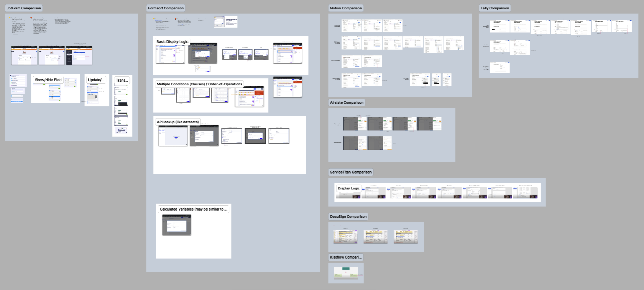Click the truncated "Trans..." frame label
Image resolution: width=644 pixels, height=290 pixels.
coord(122,80)
